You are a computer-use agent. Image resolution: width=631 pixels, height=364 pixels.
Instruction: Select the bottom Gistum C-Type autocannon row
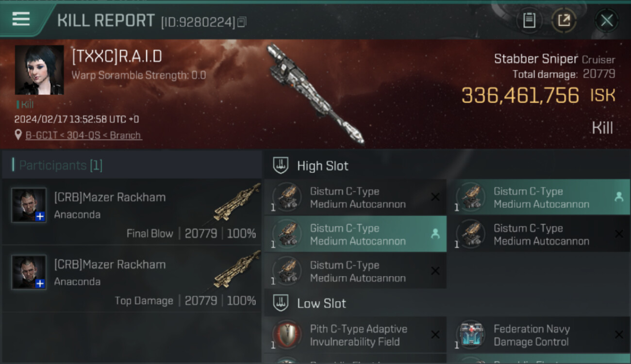pyautogui.click(x=355, y=271)
